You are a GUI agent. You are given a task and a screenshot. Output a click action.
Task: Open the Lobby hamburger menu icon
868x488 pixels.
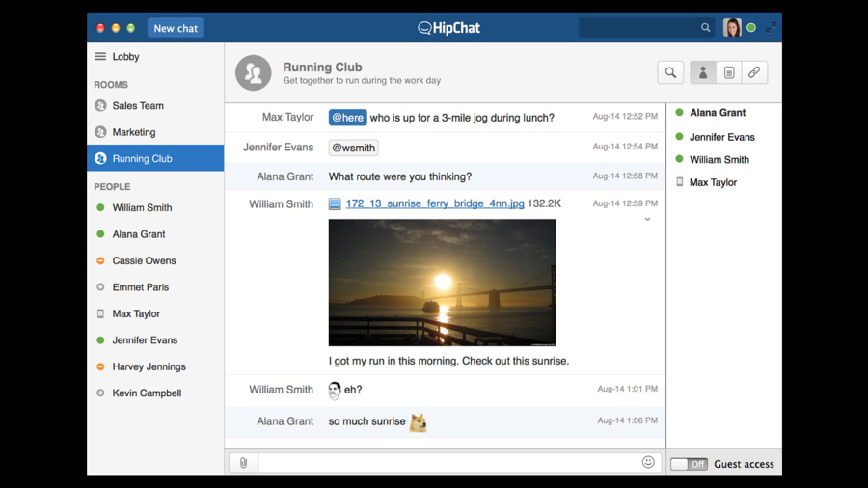(x=100, y=57)
